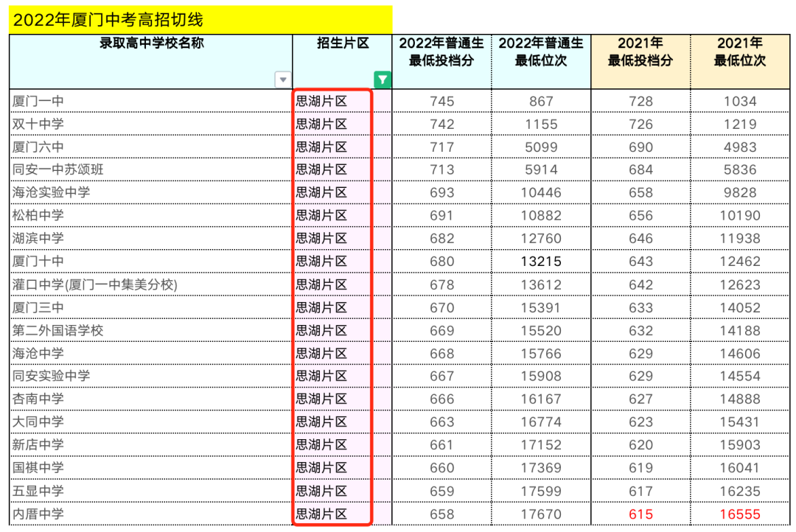Select the 2021年最低投档分 header

pos(640,62)
